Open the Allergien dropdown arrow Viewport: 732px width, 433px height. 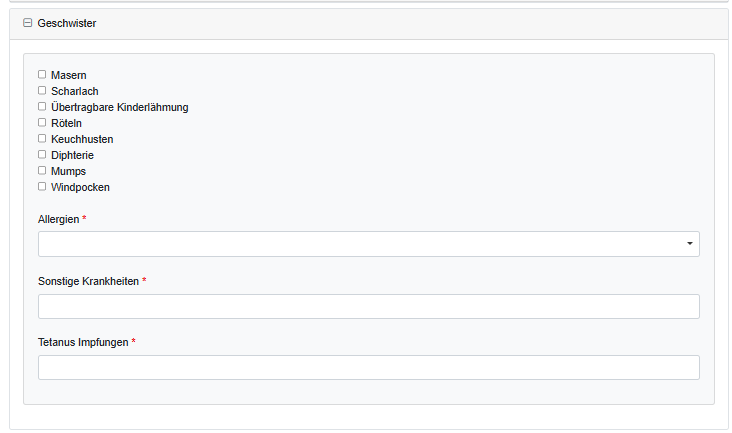click(x=690, y=244)
